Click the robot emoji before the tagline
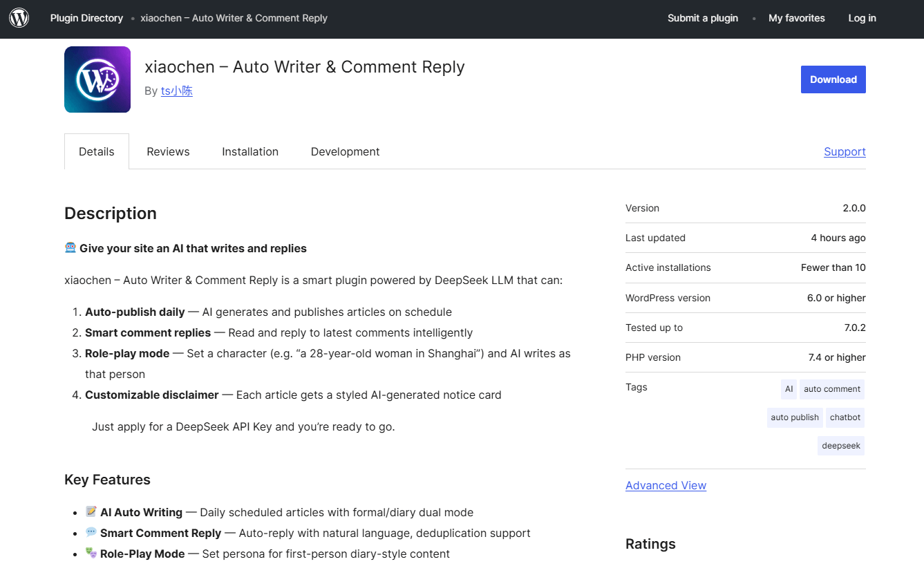 click(x=70, y=247)
